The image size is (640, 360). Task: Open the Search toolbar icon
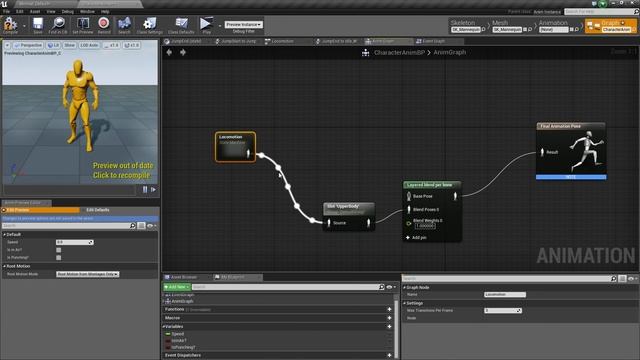coord(124,25)
